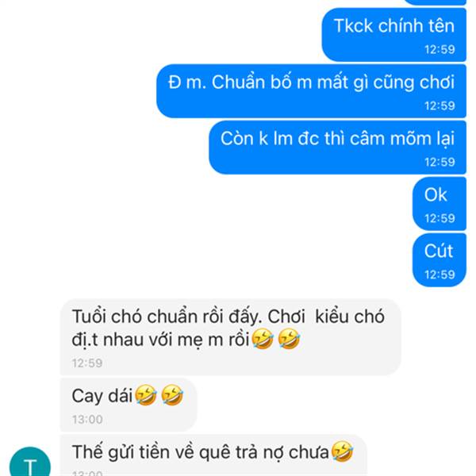Tap first laughing emoji after 'mẹ m rồi'
This screenshot has height=476, width=476.
click(x=263, y=339)
